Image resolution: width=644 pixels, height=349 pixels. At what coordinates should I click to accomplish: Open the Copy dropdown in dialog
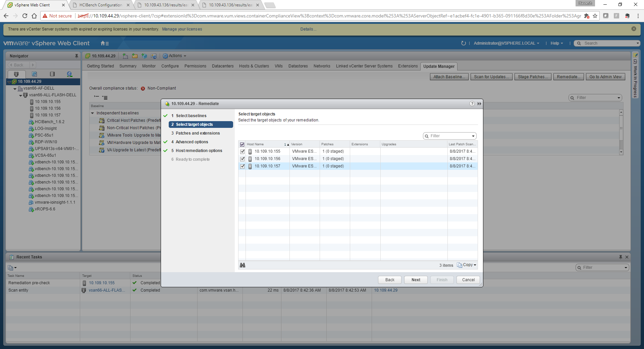tap(467, 265)
